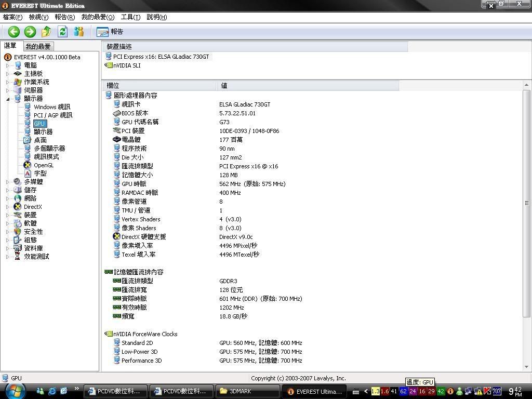This screenshot has height=399, width=532.
Task: Click the 資料庫 database icon
Action: (17, 248)
